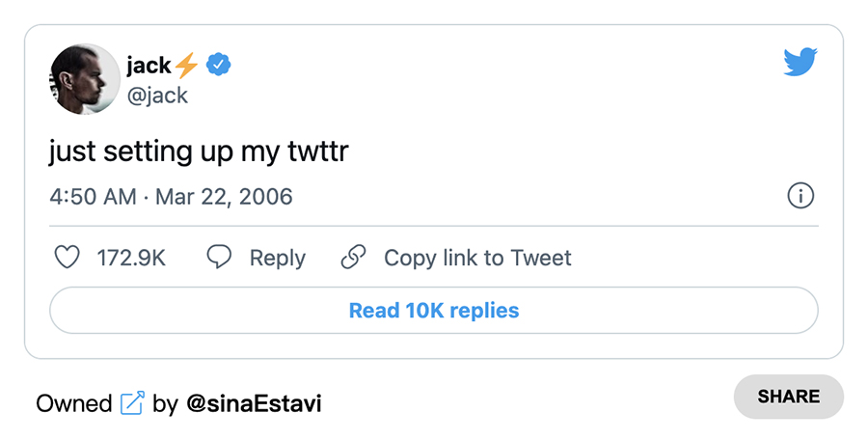Click the tweet info circle icon

pyautogui.click(x=800, y=196)
